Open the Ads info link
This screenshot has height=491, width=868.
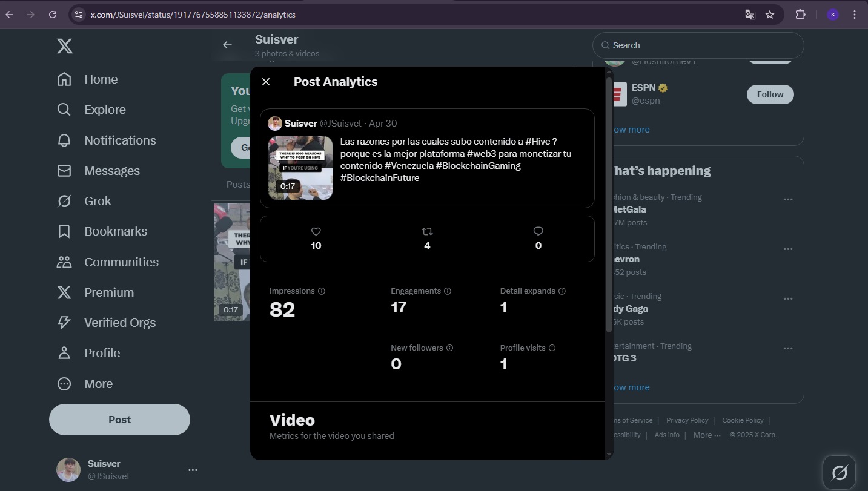click(667, 435)
